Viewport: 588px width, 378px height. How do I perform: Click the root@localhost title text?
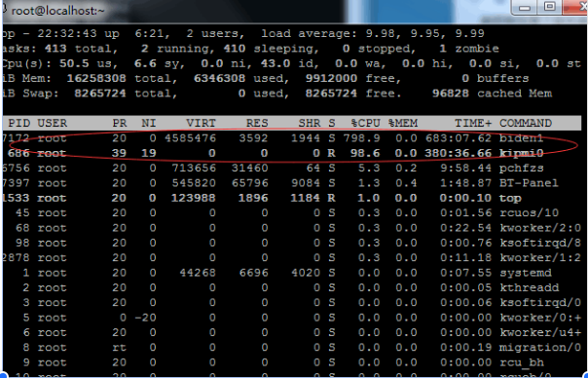click(x=58, y=11)
